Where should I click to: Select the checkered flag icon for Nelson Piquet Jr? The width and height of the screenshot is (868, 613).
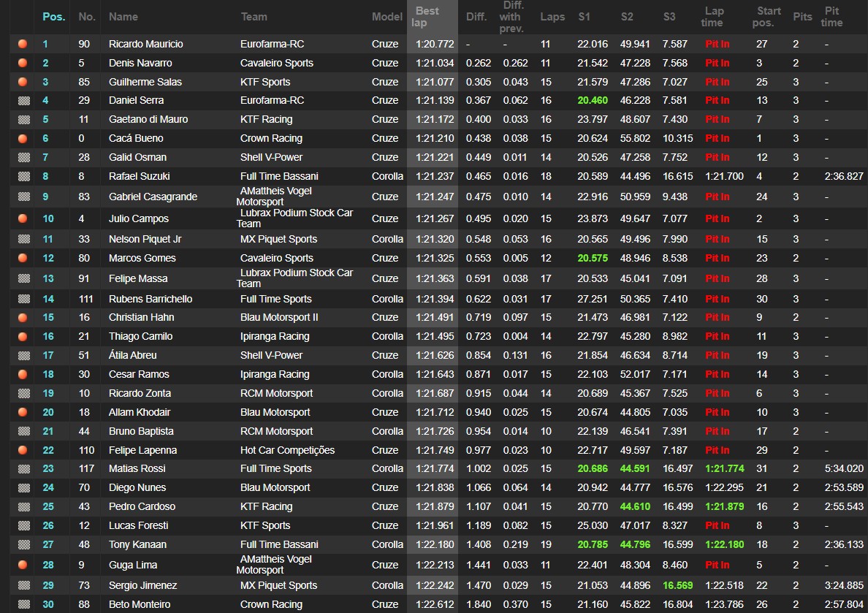24,239
